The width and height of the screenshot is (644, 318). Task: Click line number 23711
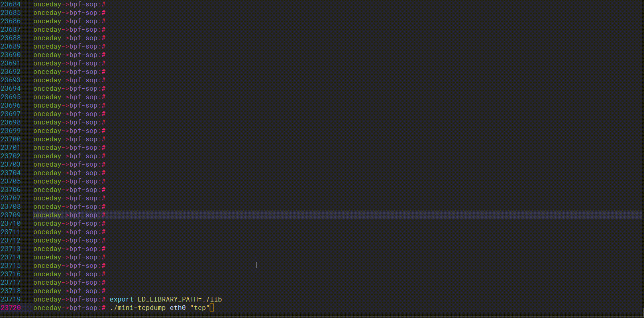coord(11,232)
